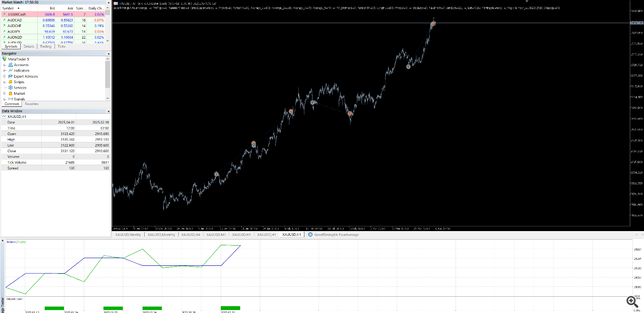
Task: Select the Expert Advisors icon
Action: coord(11,76)
